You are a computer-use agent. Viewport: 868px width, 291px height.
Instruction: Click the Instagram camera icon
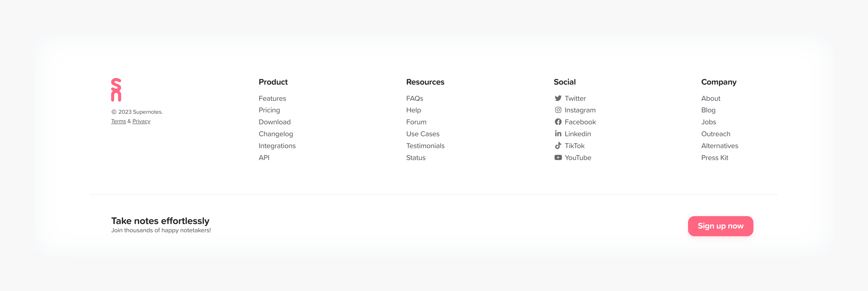click(x=558, y=110)
